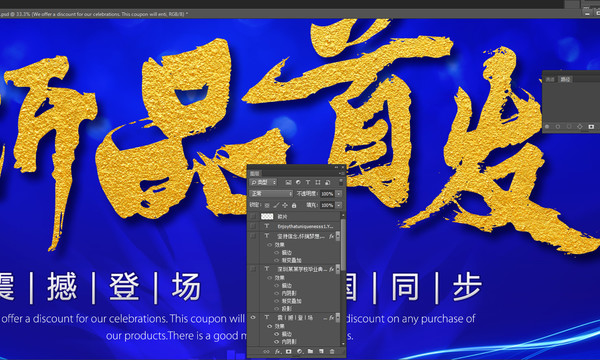
Task: Show the 深圳某某学校毕业典 layer
Action: [x=253, y=269]
